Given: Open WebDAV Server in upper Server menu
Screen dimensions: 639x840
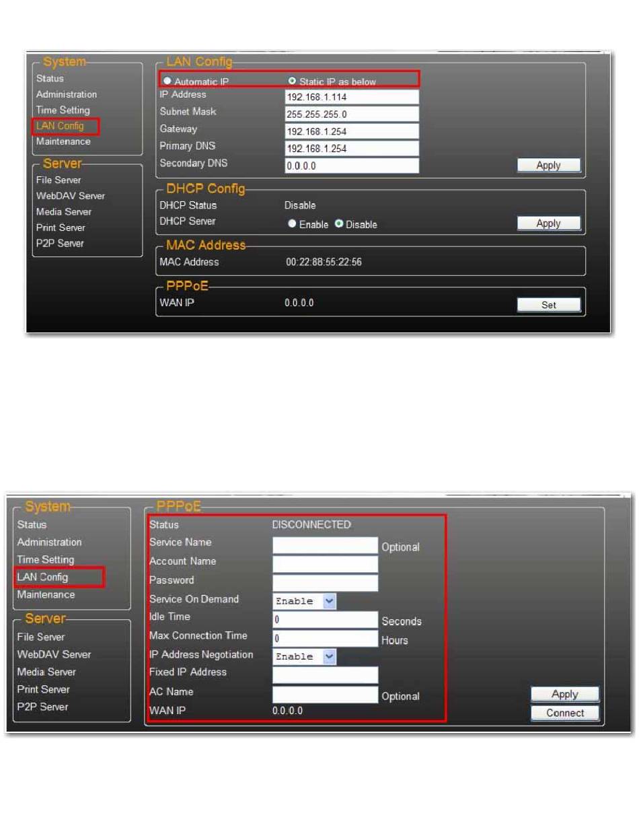Looking at the screenshot, I should tap(71, 196).
